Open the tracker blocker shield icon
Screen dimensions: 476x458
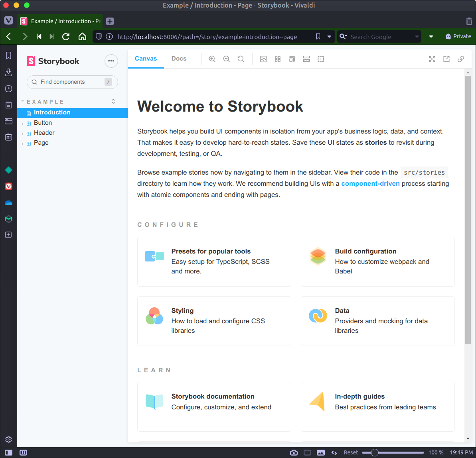99,37
